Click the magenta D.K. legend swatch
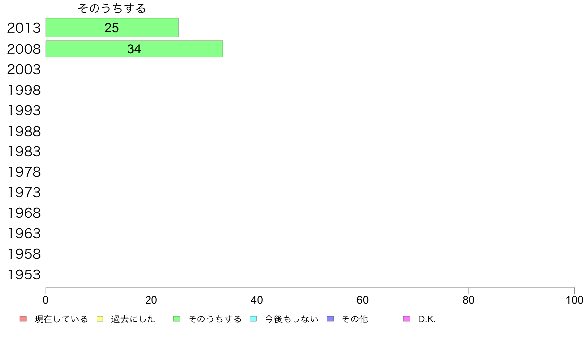The image size is (588, 364). [407, 318]
